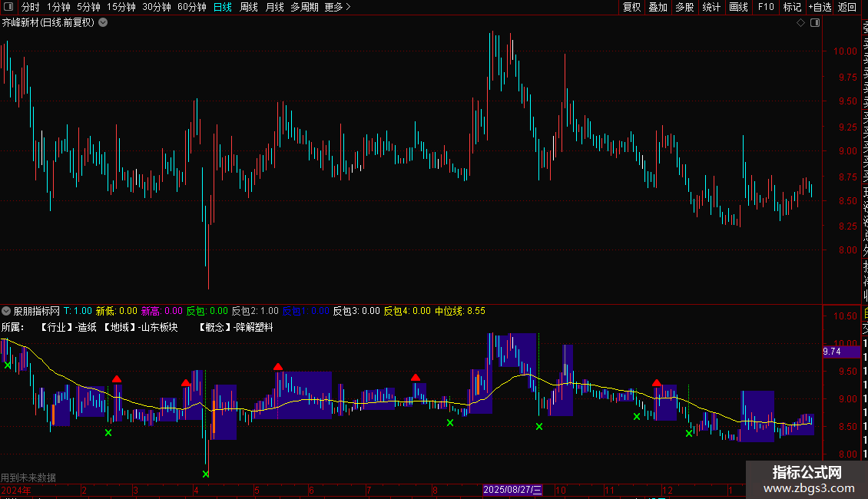Viewport: 868px width, 499px height.
Task: Select the 5分钟 period tab
Action: point(88,7)
